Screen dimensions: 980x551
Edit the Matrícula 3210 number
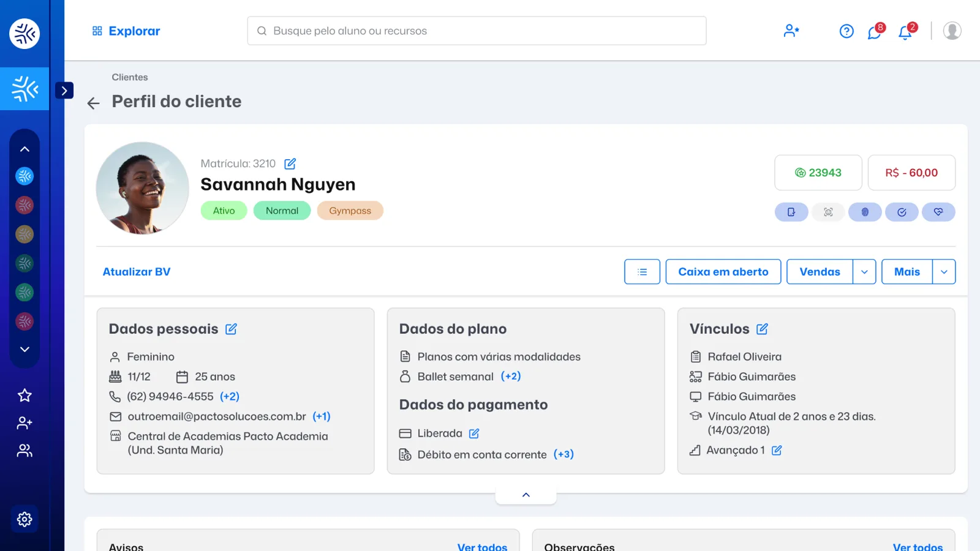290,163
